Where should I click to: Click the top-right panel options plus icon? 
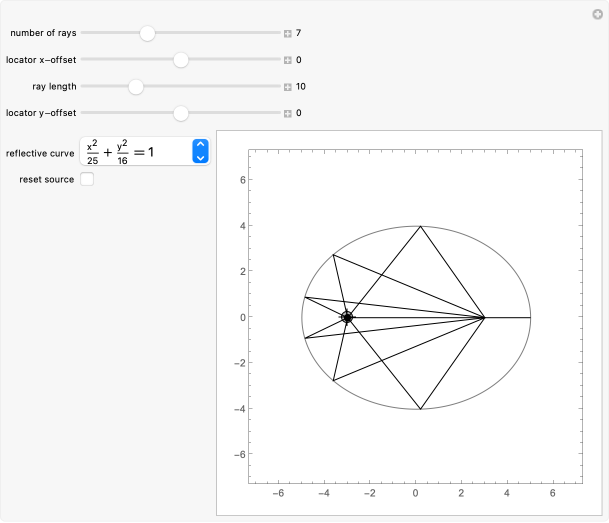597,14
